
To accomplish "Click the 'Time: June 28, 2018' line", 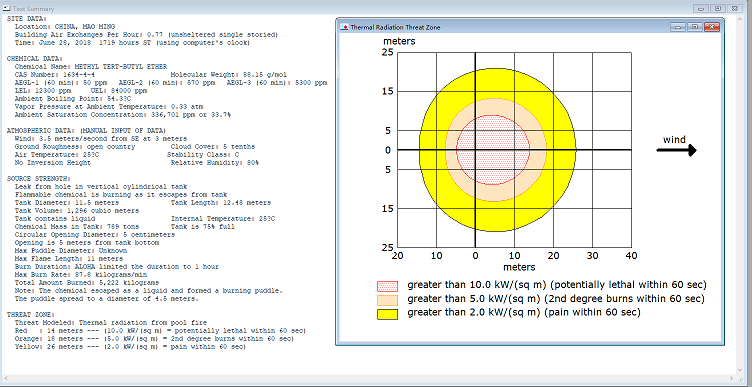I will [x=132, y=43].
